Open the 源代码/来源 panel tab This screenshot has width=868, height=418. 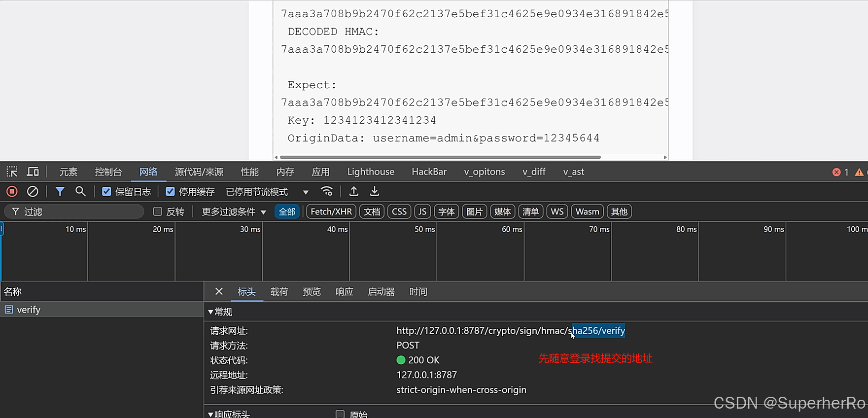pos(199,172)
